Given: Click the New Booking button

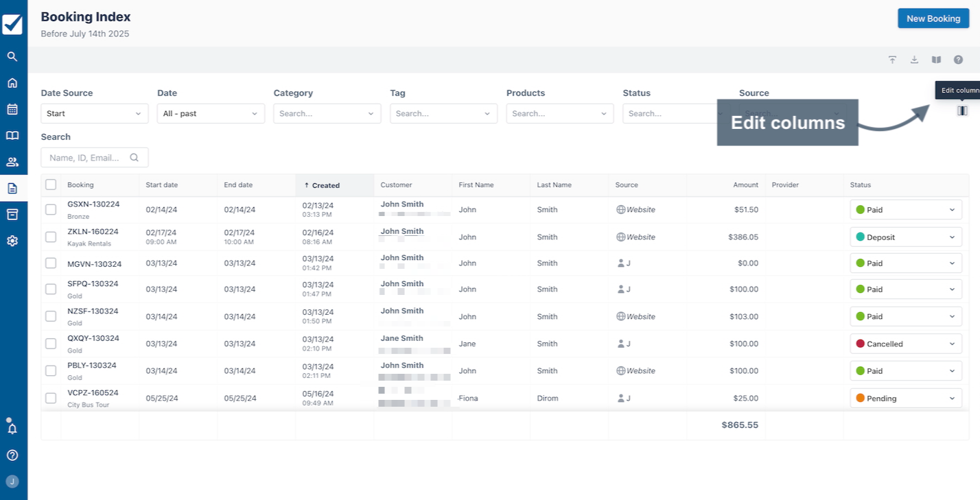Looking at the screenshot, I should coord(933,19).
